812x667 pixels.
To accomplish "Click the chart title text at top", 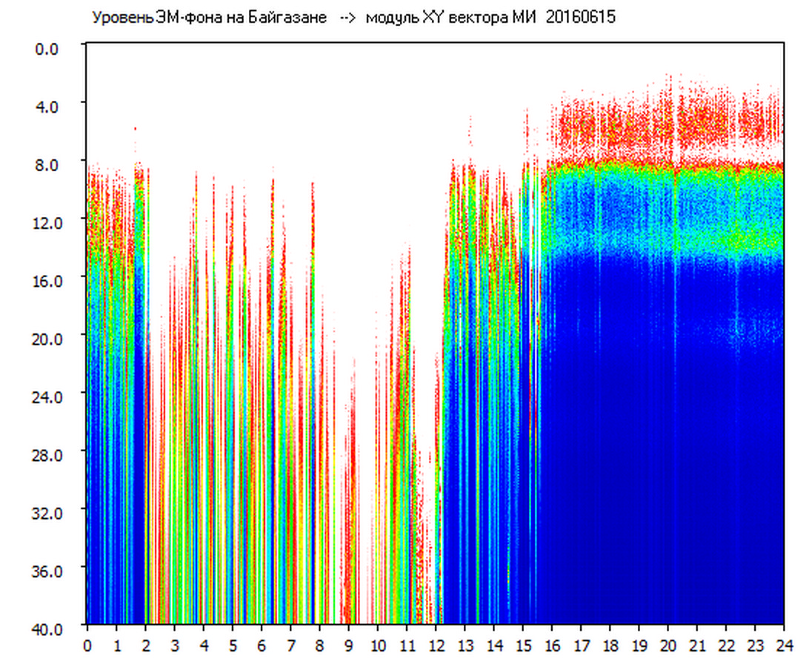I will point(353,18).
